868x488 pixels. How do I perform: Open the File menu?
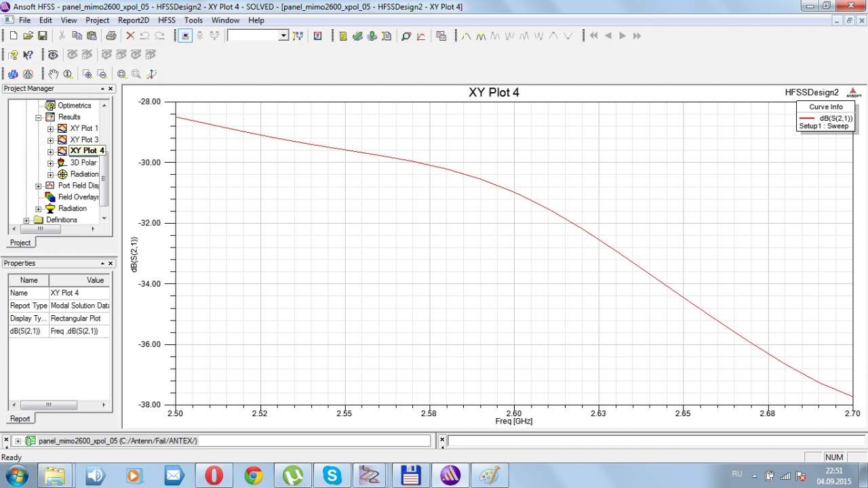point(24,20)
